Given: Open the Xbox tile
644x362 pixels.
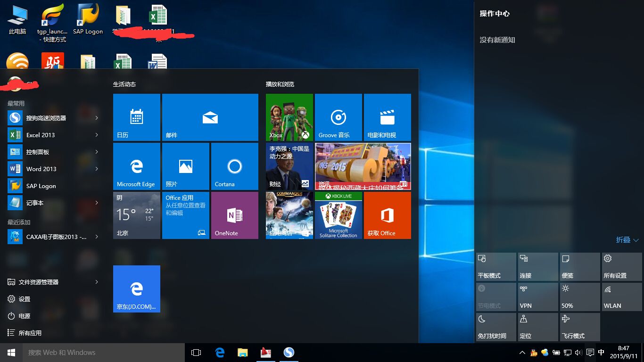Looking at the screenshot, I should [x=289, y=117].
